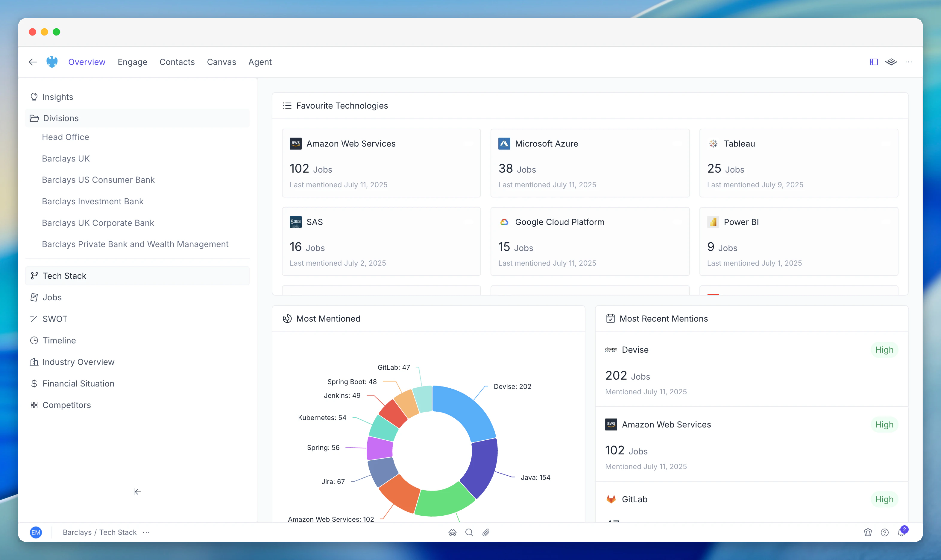The height and width of the screenshot is (560, 941).
Task: Open the Power BI technology card
Action: pos(799,241)
